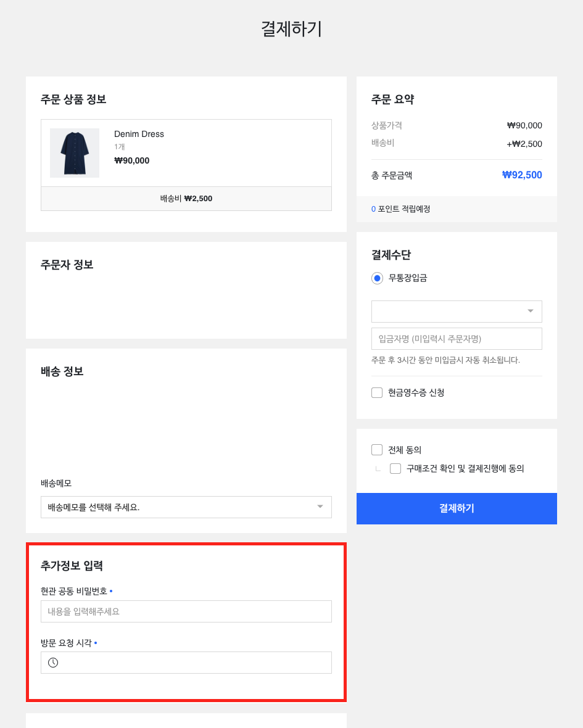Viewport: 583px width, 728px height.
Task: Click the 현관 공동 비밀번호 text field
Action: 186,611
